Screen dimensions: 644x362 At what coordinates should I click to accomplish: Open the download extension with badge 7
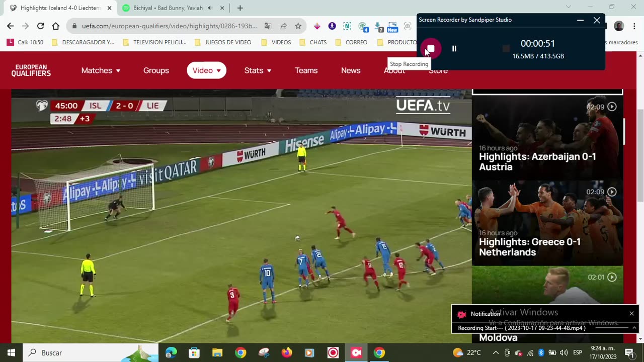[378, 27]
